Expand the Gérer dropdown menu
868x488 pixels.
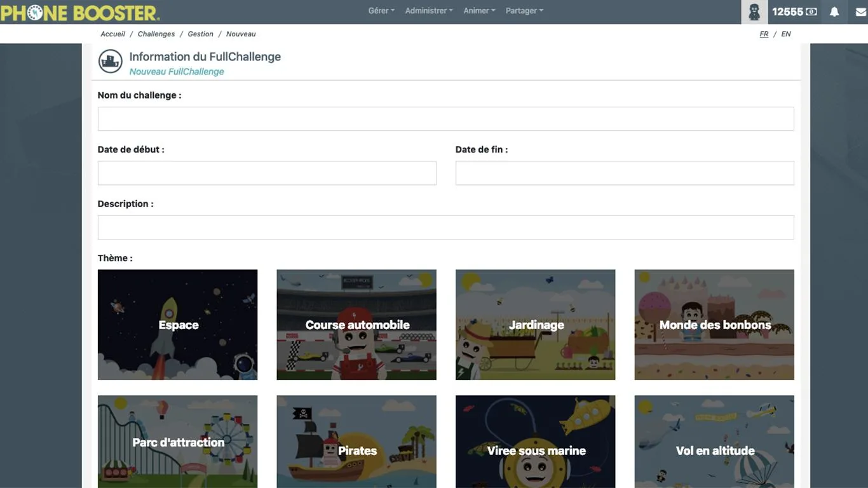[x=381, y=11]
